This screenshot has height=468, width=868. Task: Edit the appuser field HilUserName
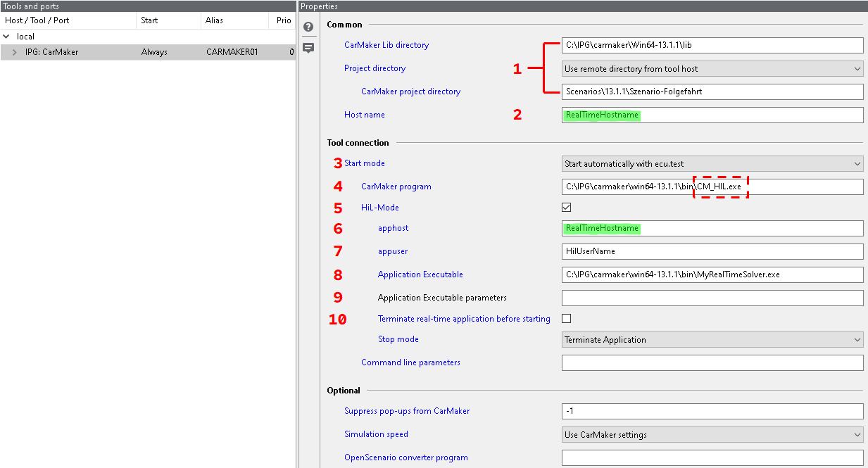(x=712, y=251)
